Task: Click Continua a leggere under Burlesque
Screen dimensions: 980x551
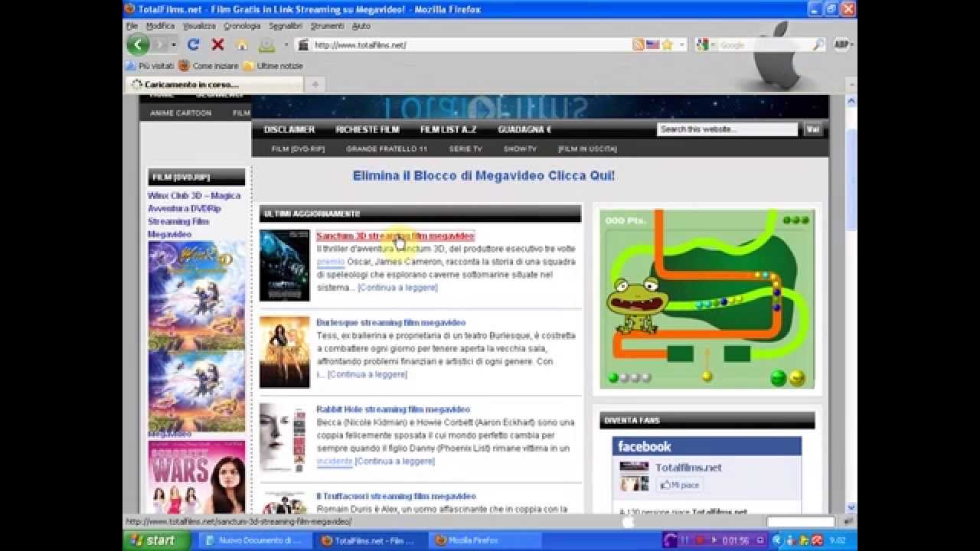Action: [x=367, y=374]
